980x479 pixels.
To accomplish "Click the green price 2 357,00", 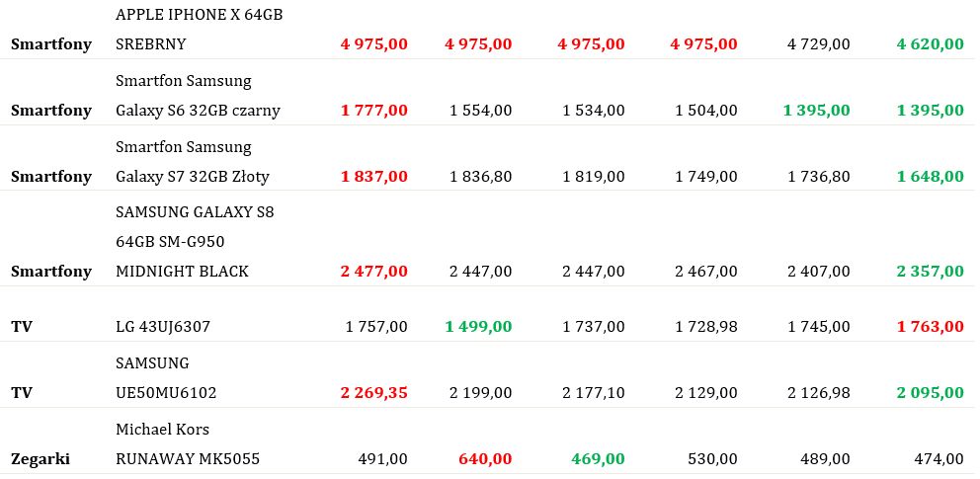I will tap(930, 272).
